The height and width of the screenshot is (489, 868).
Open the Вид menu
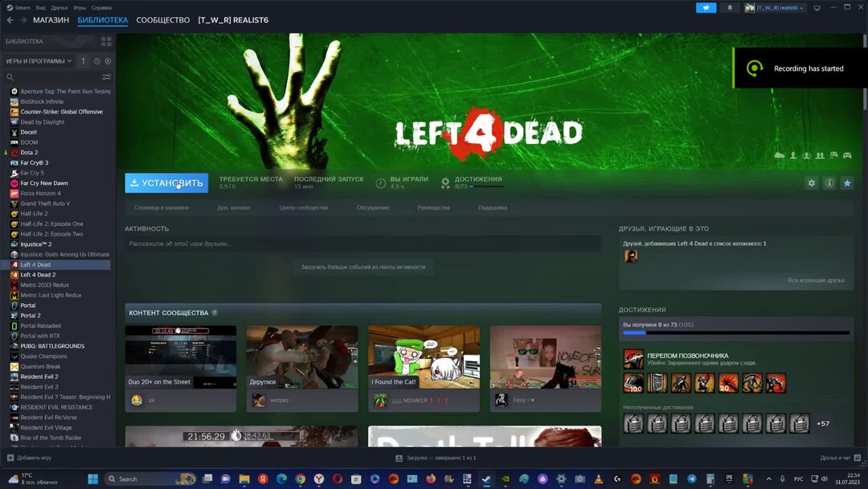tap(40, 8)
